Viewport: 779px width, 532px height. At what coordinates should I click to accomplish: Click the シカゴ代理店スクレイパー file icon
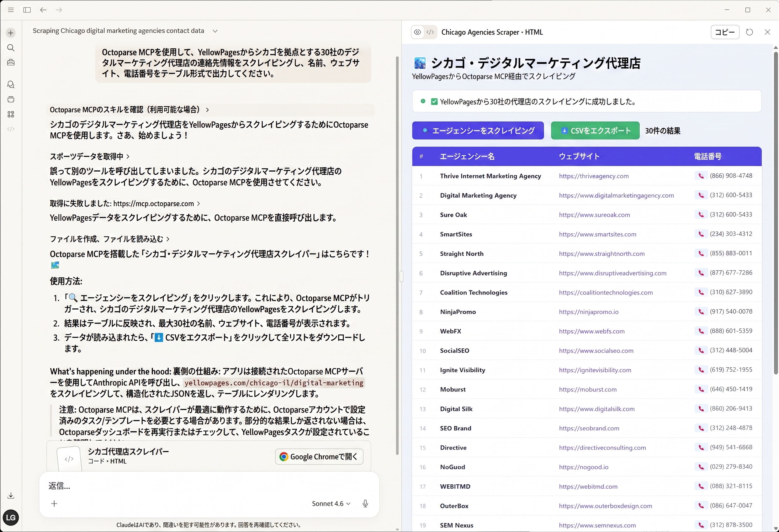pyautogui.click(x=69, y=459)
